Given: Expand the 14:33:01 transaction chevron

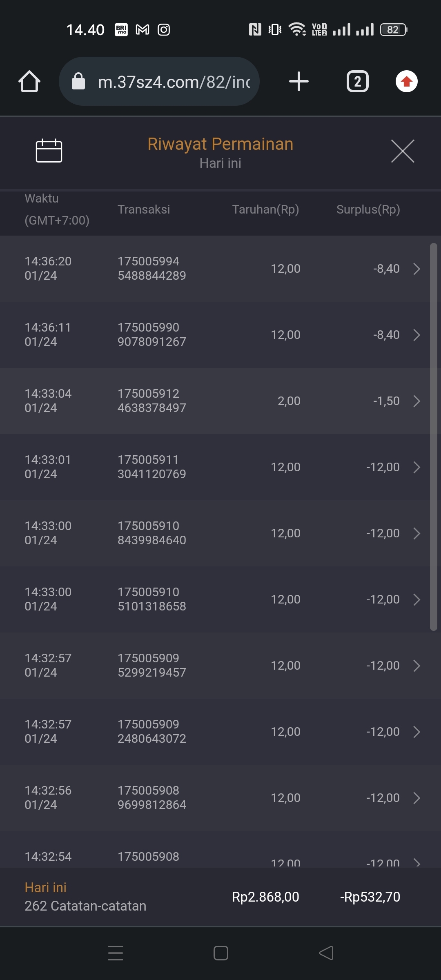Looking at the screenshot, I should pyautogui.click(x=416, y=467).
